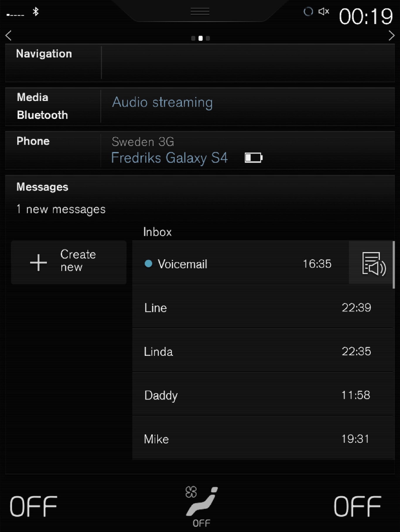The height and width of the screenshot is (532, 400).
Task: Tap the phone battery level icon
Action: coord(254,158)
